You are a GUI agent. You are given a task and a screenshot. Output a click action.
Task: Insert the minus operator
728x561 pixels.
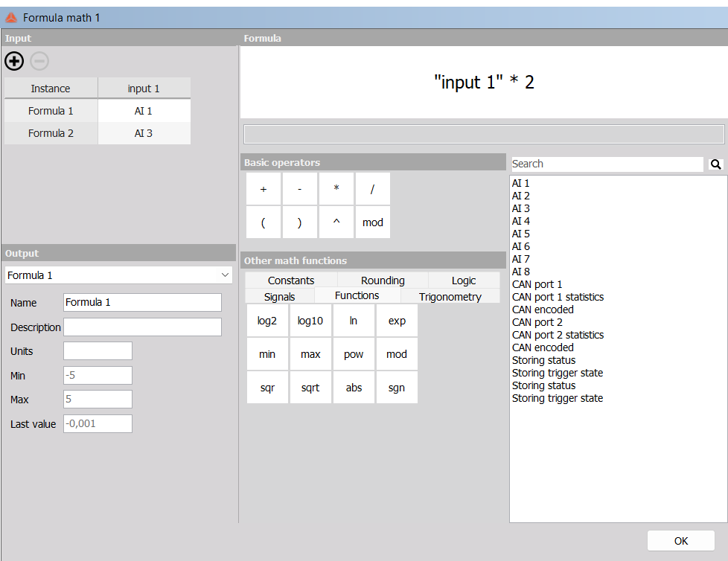tap(300, 189)
